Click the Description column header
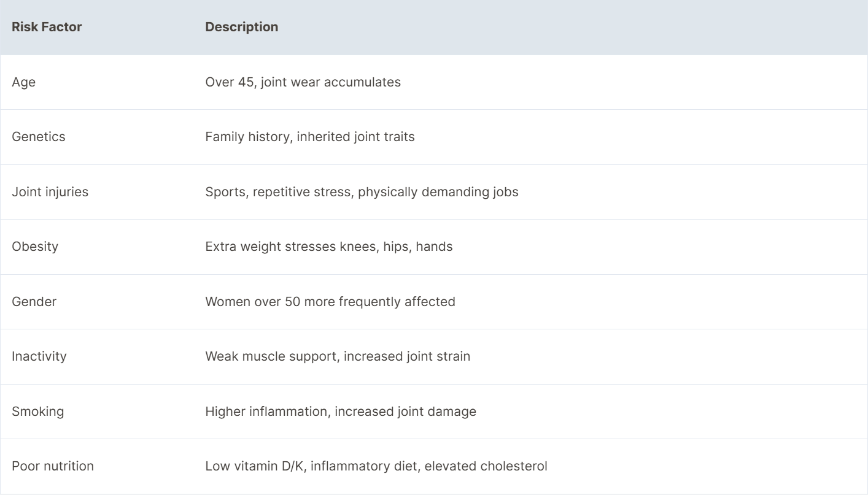 click(241, 28)
